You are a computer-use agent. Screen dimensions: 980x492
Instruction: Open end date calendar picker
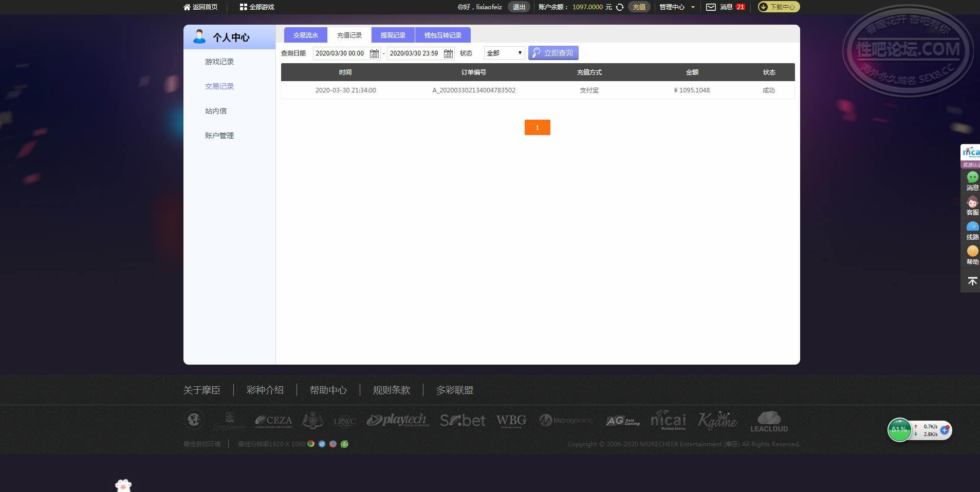pos(448,53)
